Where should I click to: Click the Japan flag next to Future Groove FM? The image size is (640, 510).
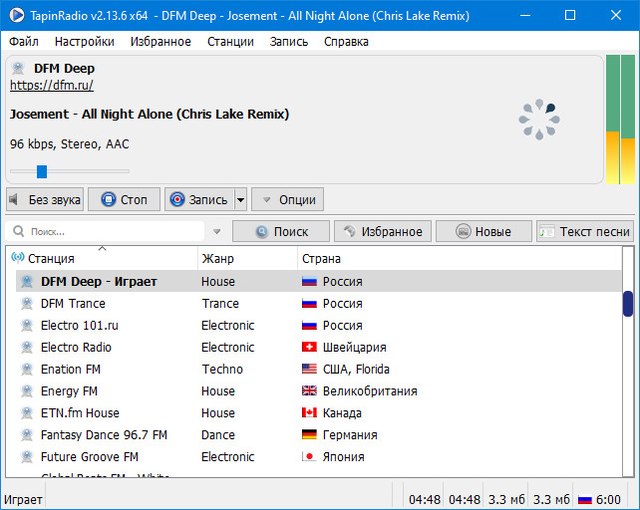click(309, 457)
